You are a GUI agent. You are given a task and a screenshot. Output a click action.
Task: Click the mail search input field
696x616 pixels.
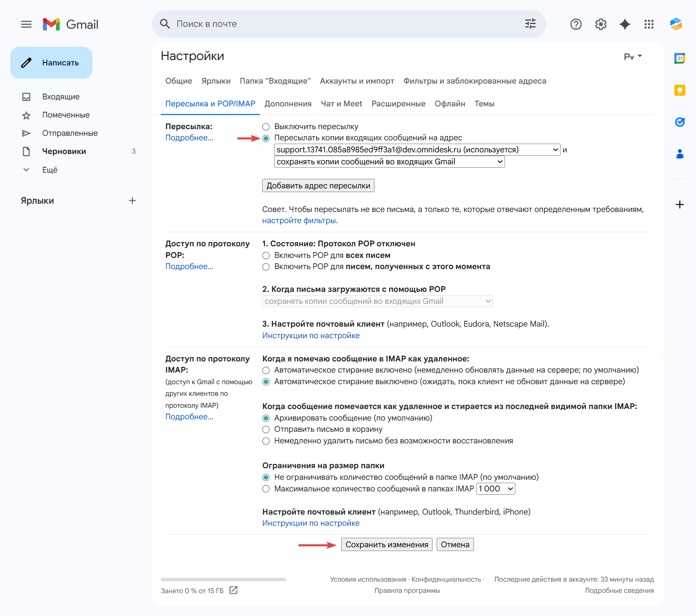[344, 24]
